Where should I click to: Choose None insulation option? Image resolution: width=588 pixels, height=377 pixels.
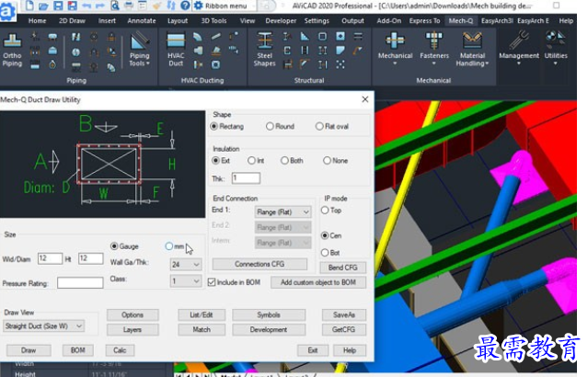[x=335, y=160]
